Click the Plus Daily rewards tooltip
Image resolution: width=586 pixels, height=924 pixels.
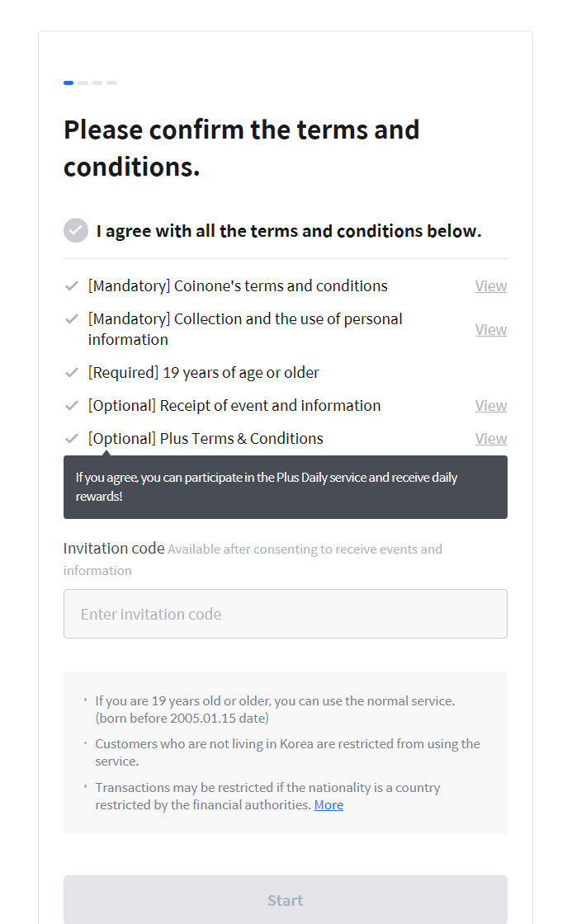[x=285, y=488]
